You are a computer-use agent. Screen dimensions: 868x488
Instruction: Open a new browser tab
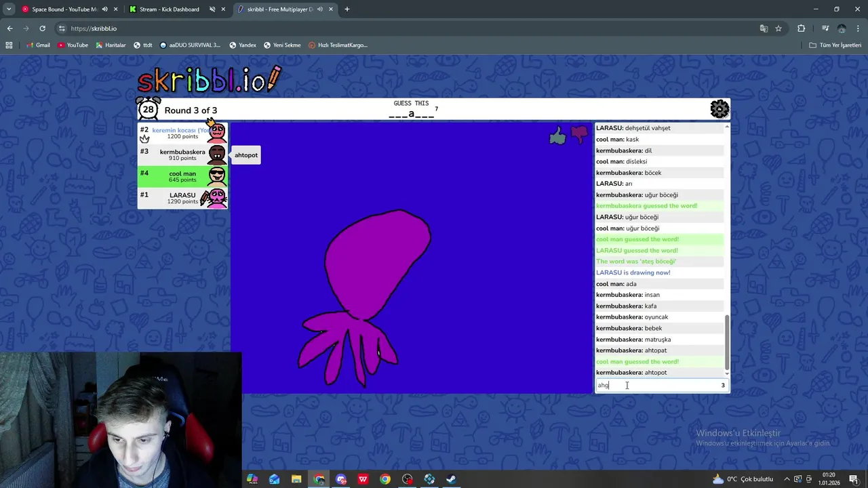click(347, 9)
